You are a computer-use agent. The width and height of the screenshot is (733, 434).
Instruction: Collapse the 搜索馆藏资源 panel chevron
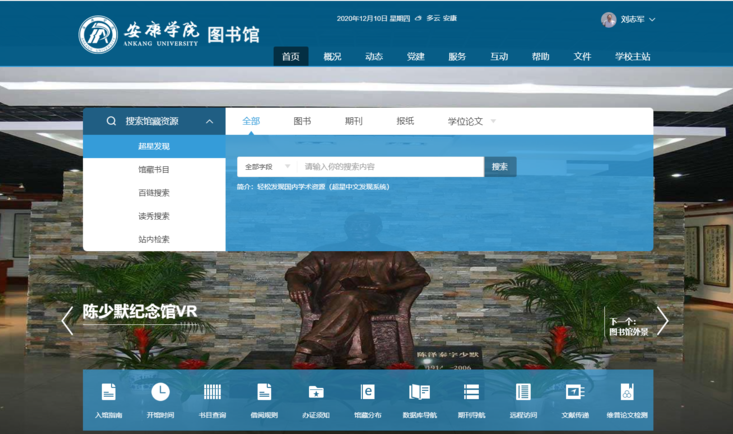pyautogui.click(x=209, y=122)
